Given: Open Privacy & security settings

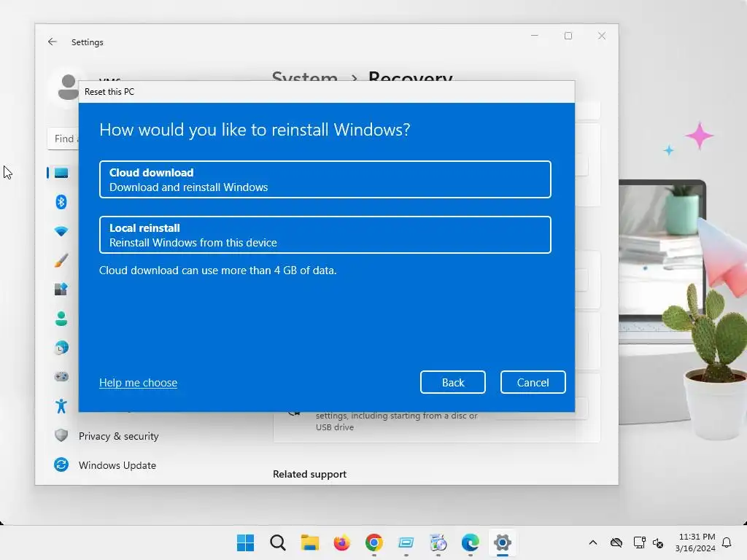Looking at the screenshot, I should [107, 436].
